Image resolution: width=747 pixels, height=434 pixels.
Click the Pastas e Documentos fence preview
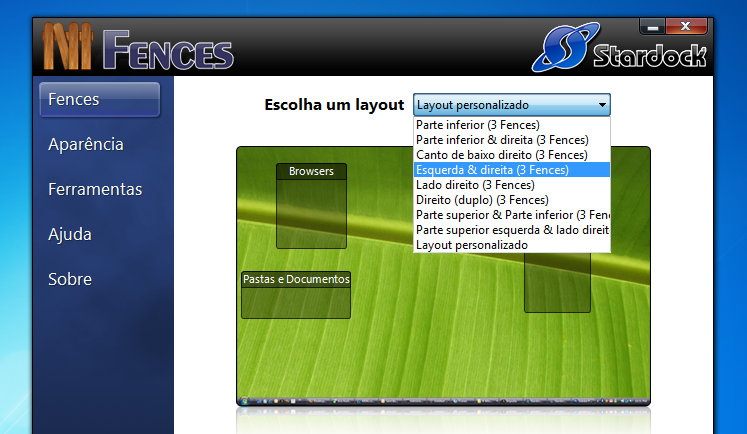[x=296, y=295]
